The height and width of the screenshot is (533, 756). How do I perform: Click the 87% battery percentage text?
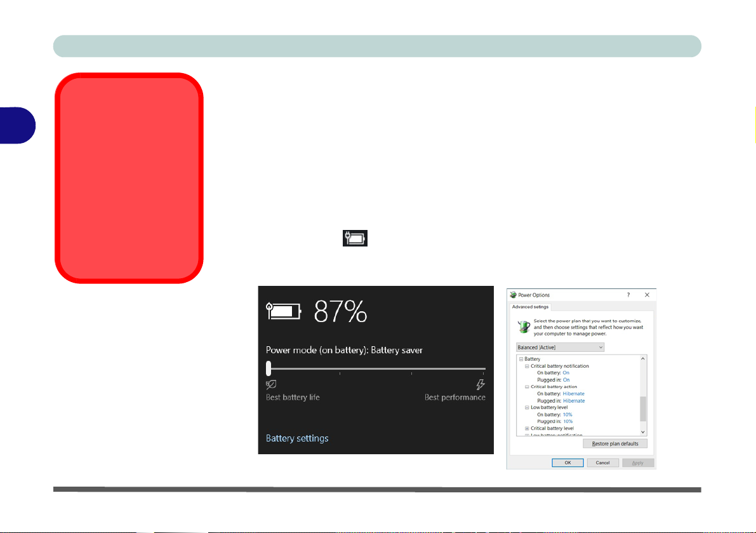click(x=340, y=311)
